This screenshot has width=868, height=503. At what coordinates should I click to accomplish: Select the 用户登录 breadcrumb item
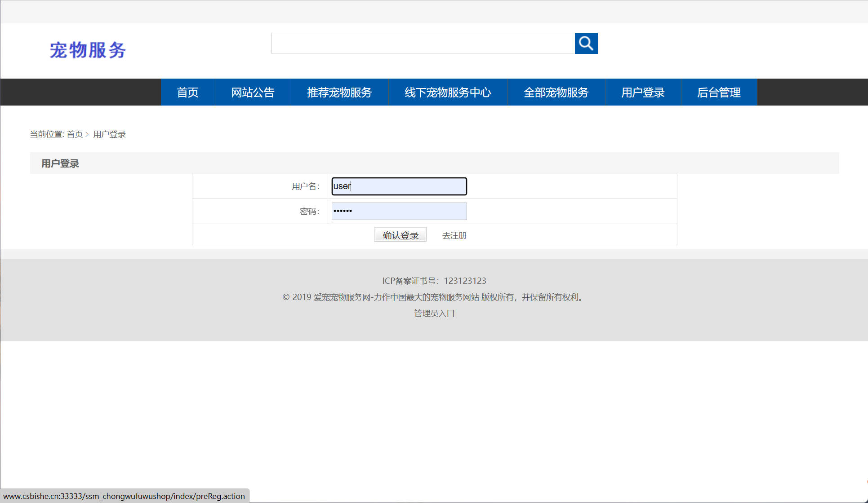click(109, 134)
